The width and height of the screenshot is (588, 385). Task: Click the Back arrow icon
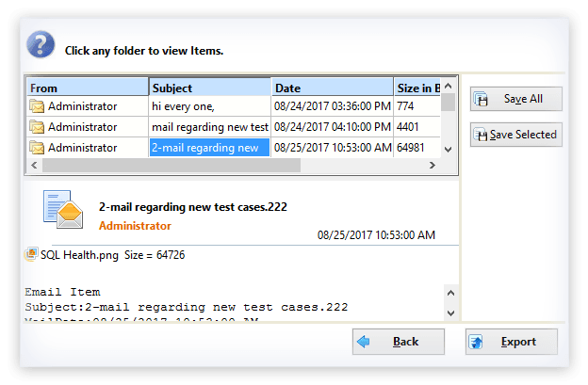point(364,342)
